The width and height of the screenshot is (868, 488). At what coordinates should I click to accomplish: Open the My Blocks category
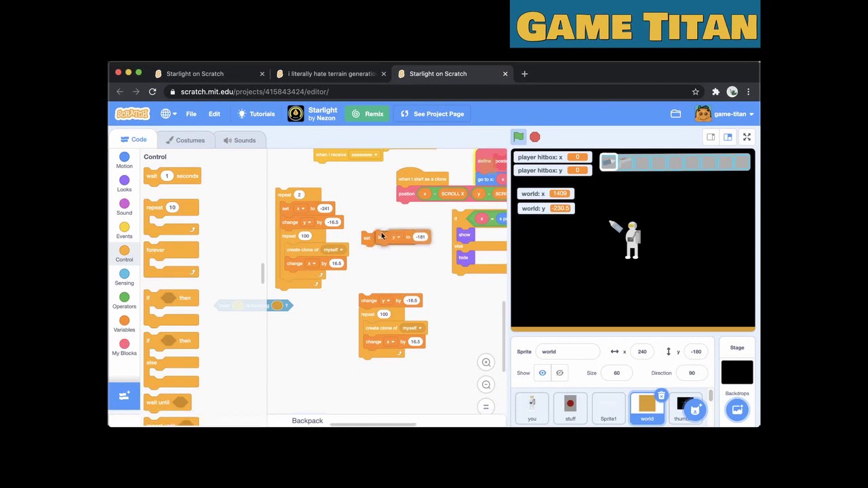click(124, 348)
